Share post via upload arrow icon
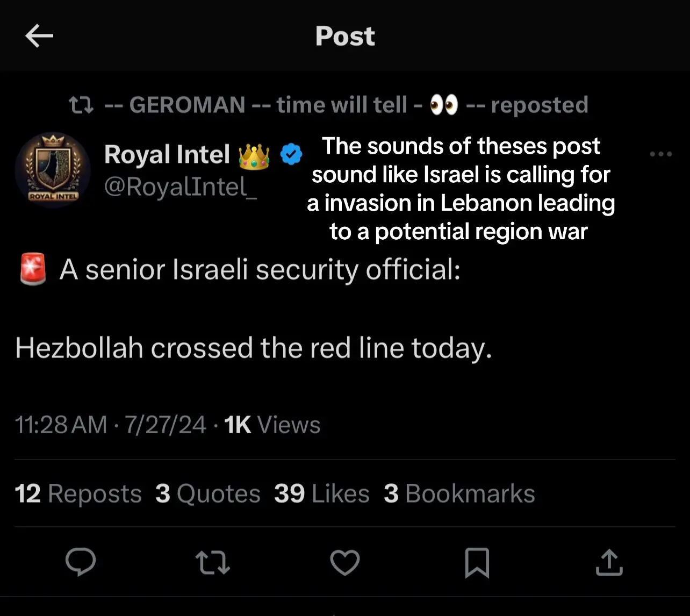Screen dimensions: 690x616 (609, 562)
